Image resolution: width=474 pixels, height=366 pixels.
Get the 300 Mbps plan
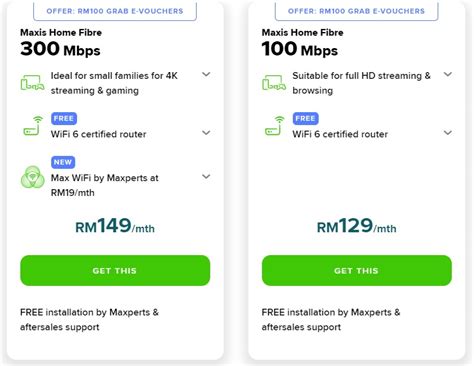pyautogui.click(x=115, y=270)
